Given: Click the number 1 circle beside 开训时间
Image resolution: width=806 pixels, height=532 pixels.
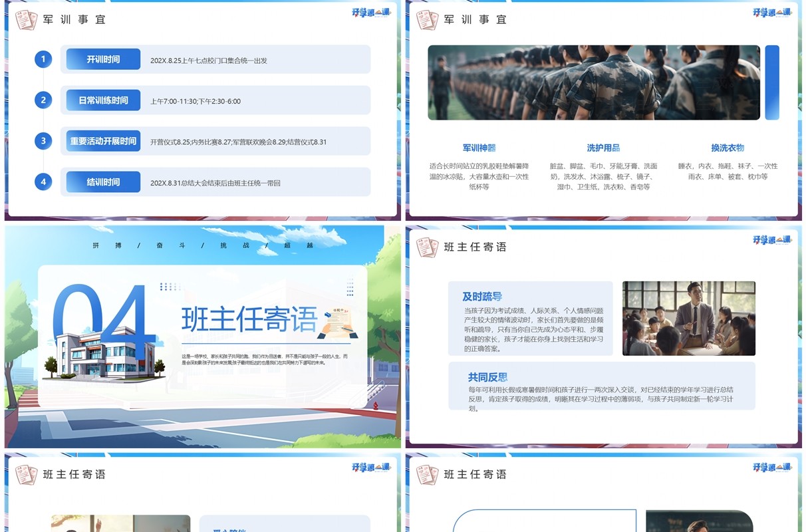Looking at the screenshot, I should click(43, 59).
